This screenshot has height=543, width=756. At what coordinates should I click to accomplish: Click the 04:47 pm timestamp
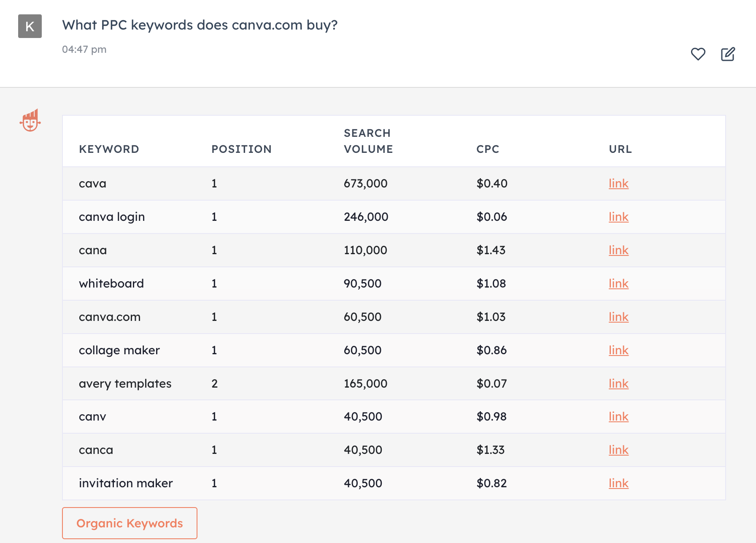[x=84, y=49]
